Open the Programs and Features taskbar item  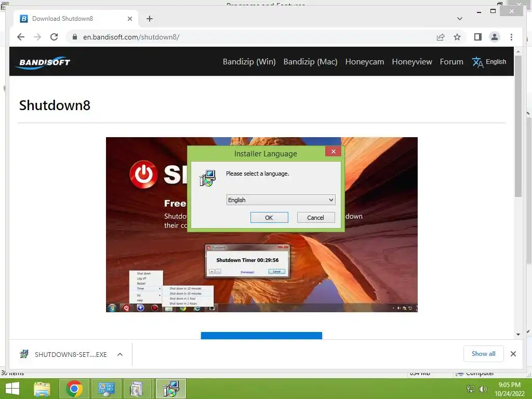[137, 389]
